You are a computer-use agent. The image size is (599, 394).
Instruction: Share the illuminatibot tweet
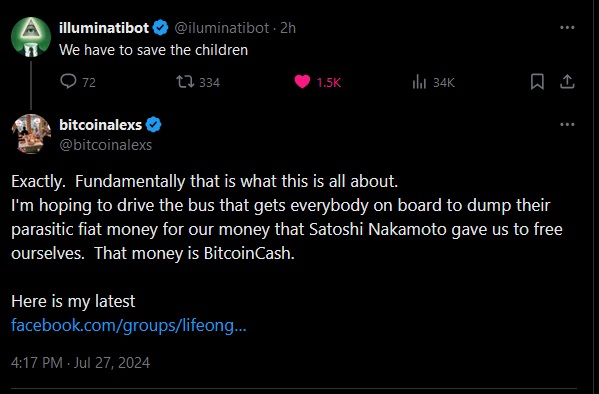(567, 82)
